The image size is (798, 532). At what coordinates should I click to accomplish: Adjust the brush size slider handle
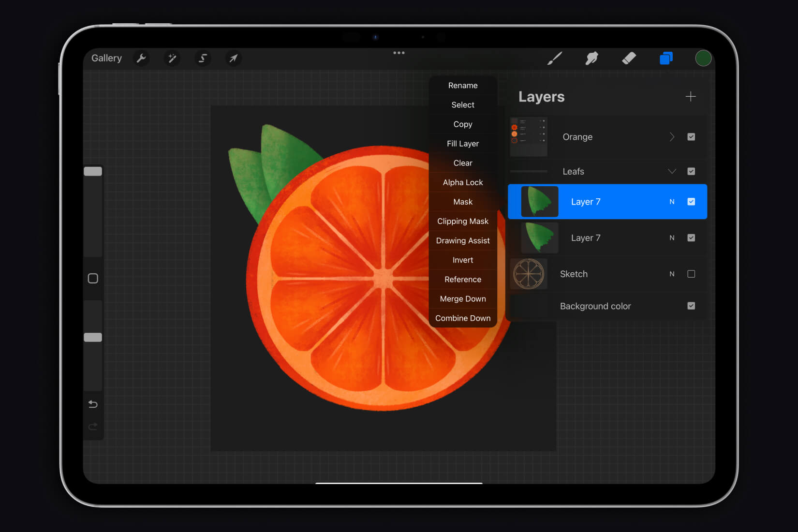93,171
